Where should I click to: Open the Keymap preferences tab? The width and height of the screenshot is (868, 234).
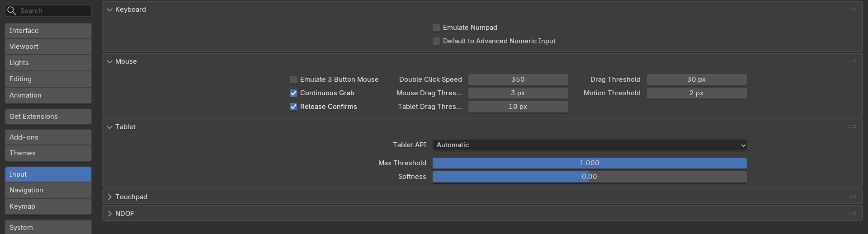coord(48,206)
